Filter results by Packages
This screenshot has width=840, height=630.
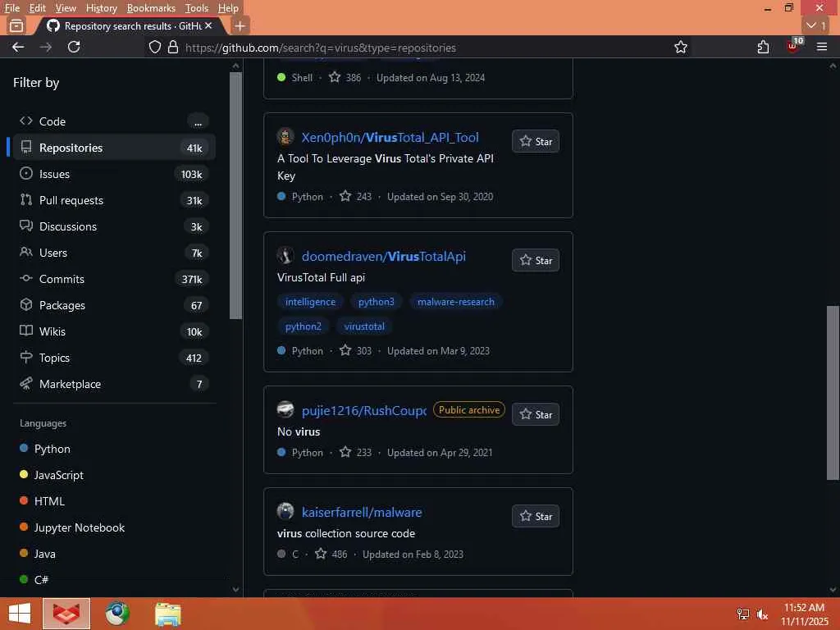coord(113,305)
